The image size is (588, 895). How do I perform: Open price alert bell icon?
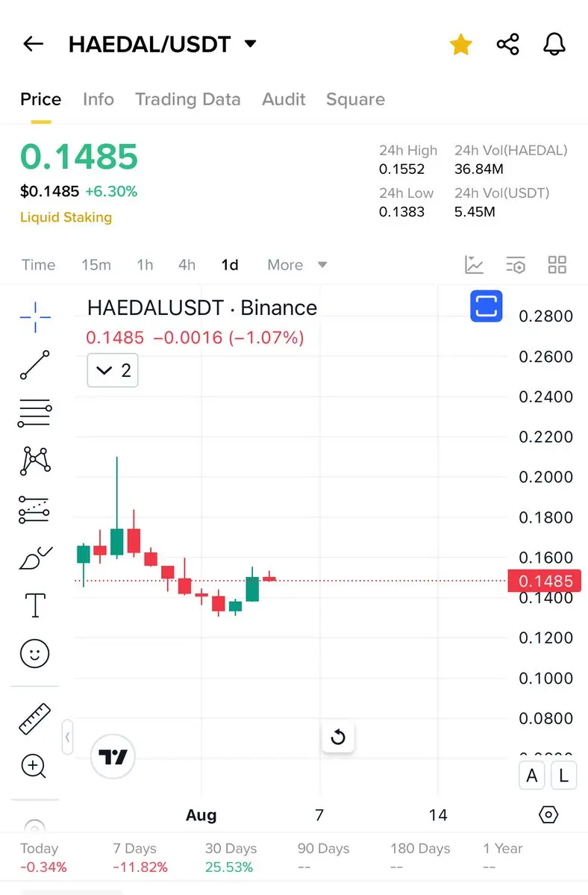pyautogui.click(x=554, y=44)
